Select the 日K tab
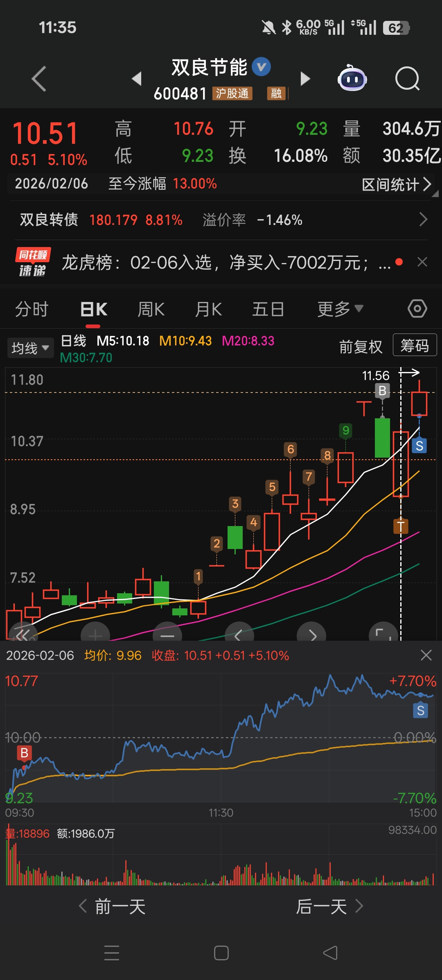Image resolution: width=442 pixels, height=980 pixels. coord(94,309)
